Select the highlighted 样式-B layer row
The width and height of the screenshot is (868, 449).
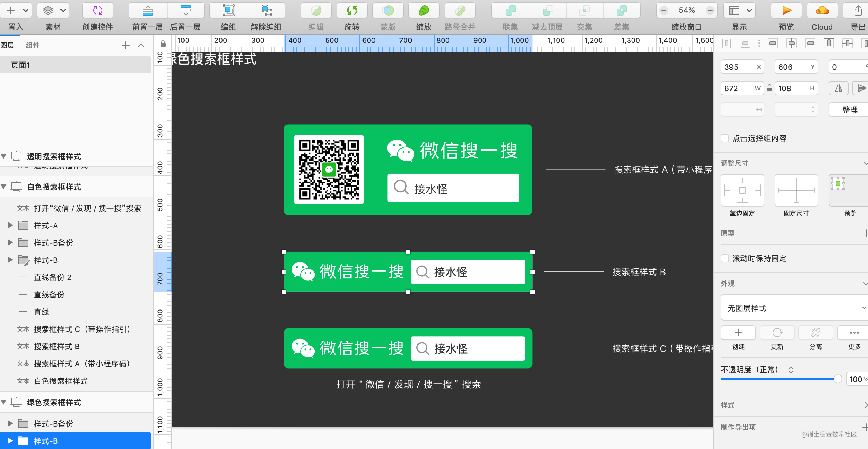(76, 441)
